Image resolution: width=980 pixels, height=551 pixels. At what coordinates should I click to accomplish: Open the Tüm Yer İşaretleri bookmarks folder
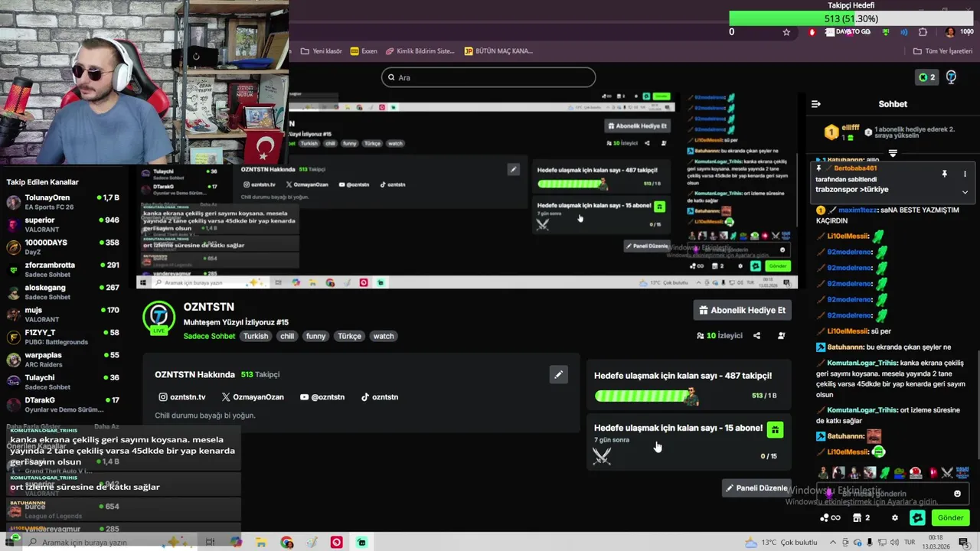[942, 51]
